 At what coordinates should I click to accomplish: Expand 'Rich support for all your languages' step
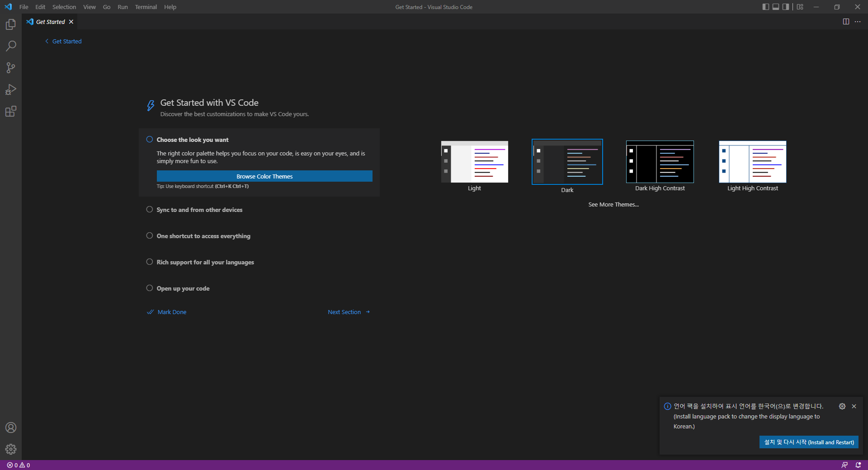coord(205,262)
